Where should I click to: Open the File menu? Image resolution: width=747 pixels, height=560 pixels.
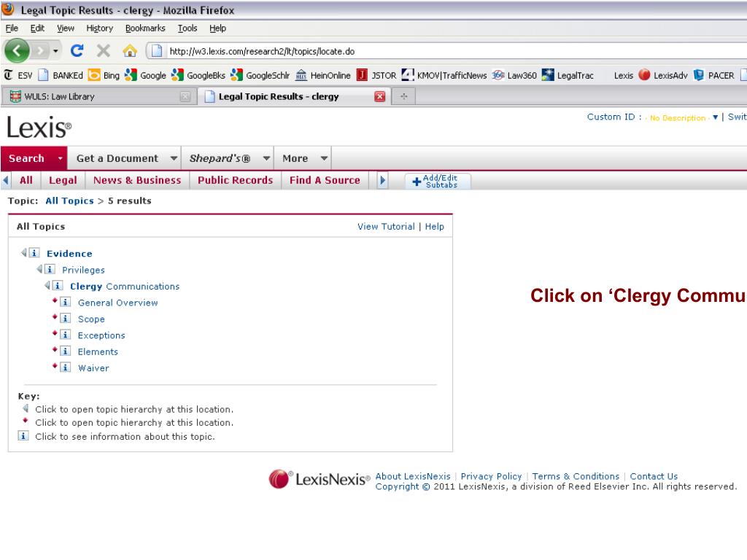coord(12,28)
